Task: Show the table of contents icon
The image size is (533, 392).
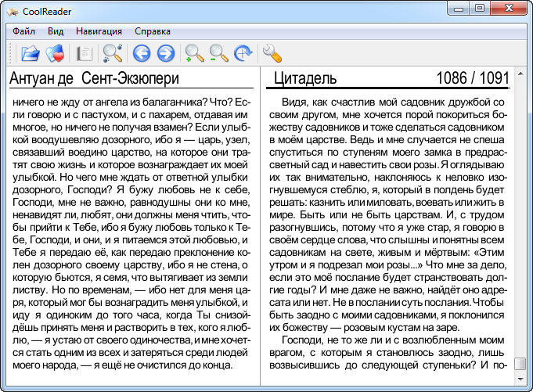Action: (x=84, y=54)
